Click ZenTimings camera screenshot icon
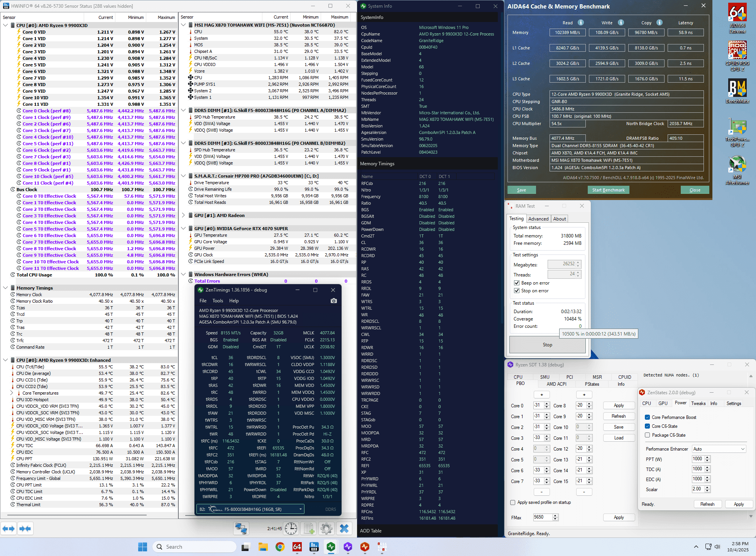 334,301
